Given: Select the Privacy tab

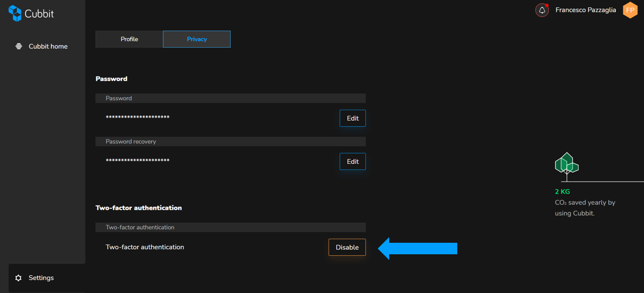Looking at the screenshot, I should point(197,39).
